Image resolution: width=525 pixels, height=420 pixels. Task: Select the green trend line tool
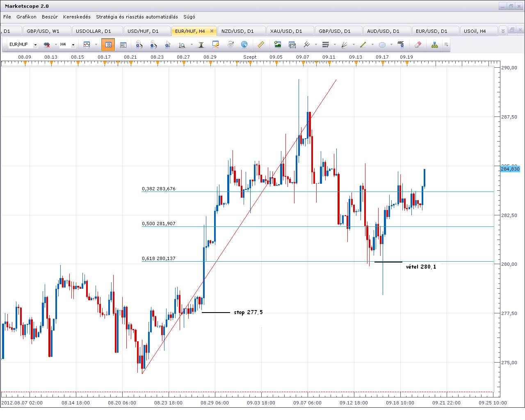pos(363,45)
